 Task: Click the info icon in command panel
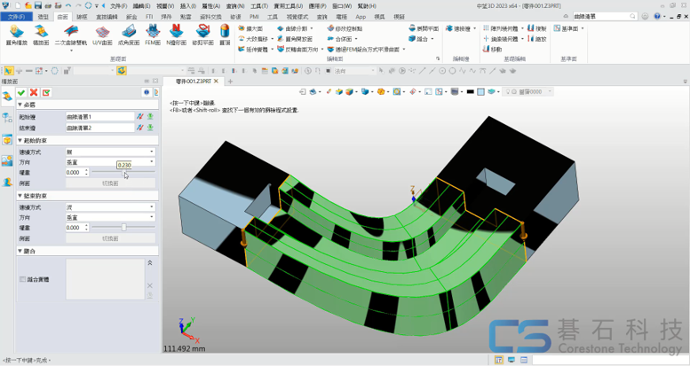point(147,92)
